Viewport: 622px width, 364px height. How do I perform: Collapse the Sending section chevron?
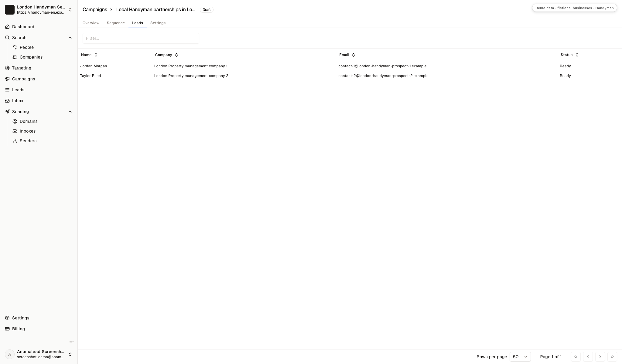(70, 112)
